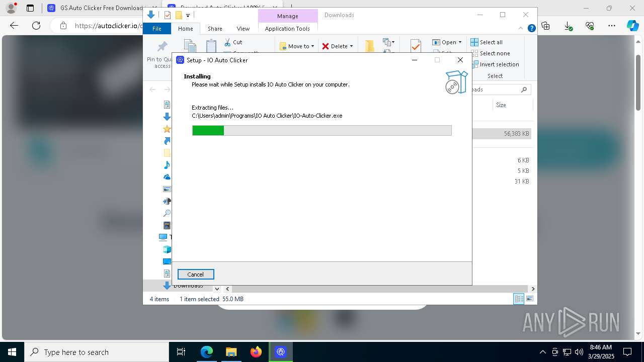Click the left arrow of the horizontal scrollbar

click(x=227, y=289)
